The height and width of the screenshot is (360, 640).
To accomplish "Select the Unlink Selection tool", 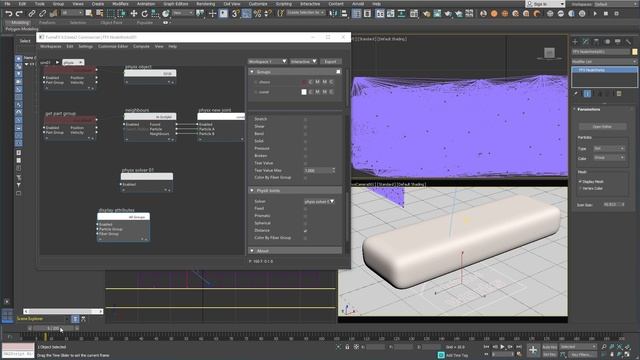I will point(42,14).
